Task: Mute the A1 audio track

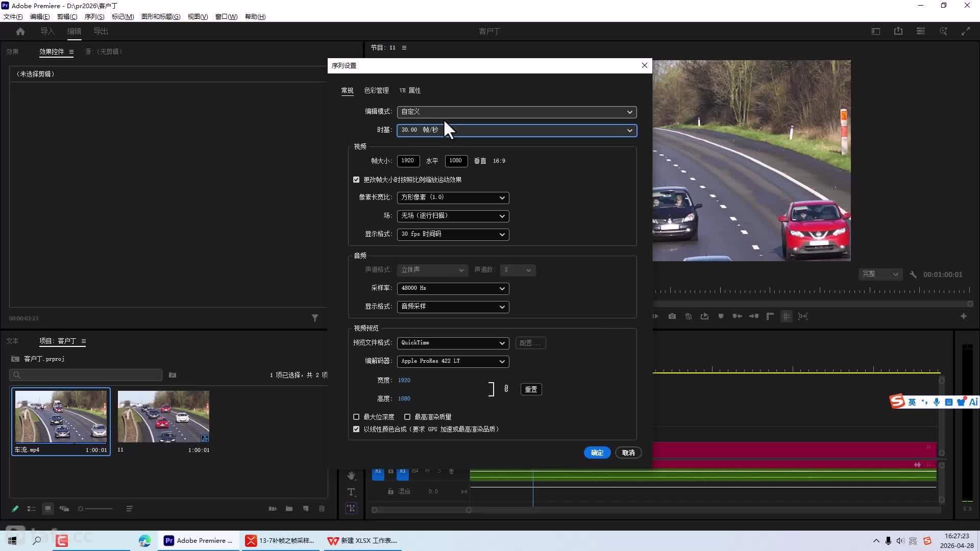Action: pyautogui.click(x=427, y=471)
